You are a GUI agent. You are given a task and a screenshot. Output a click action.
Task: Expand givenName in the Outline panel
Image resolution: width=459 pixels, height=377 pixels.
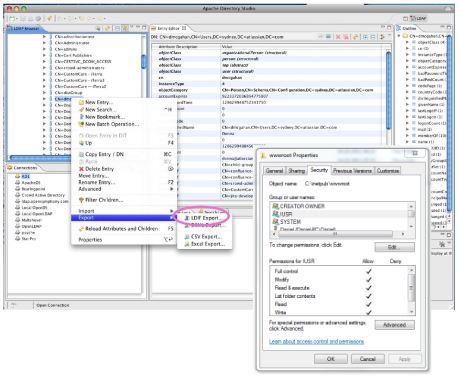[407, 104]
